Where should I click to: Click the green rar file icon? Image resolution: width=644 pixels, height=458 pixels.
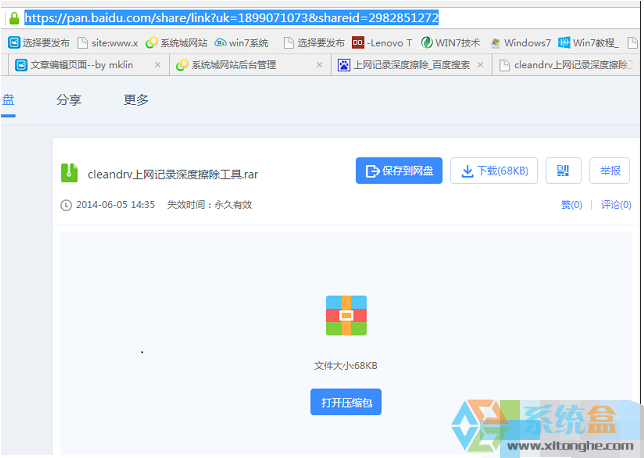tap(69, 173)
